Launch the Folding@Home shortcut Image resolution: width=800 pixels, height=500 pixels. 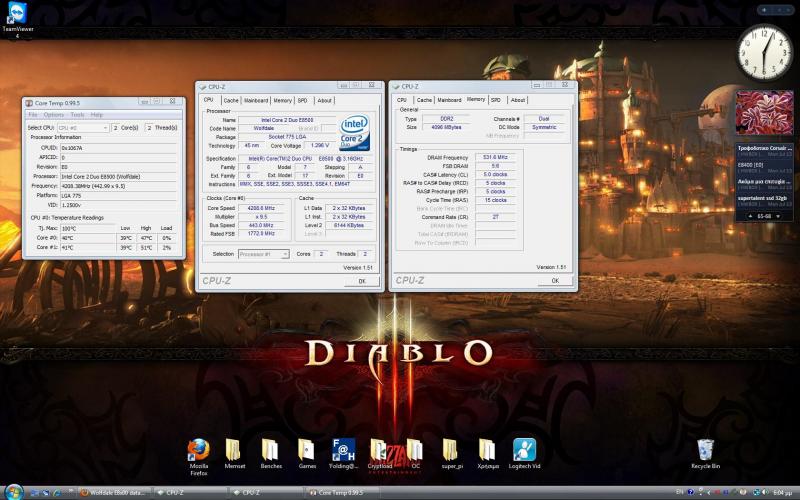[343, 454]
